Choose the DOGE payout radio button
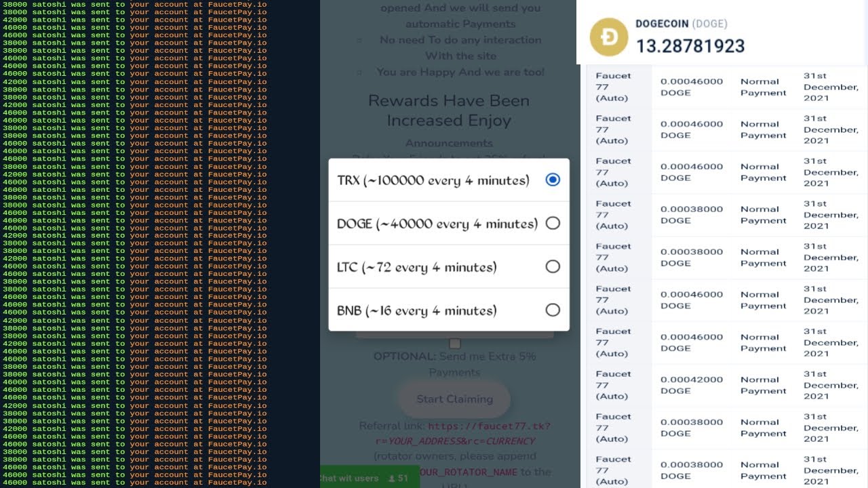868x488 pixels. [x=553, y=223]
